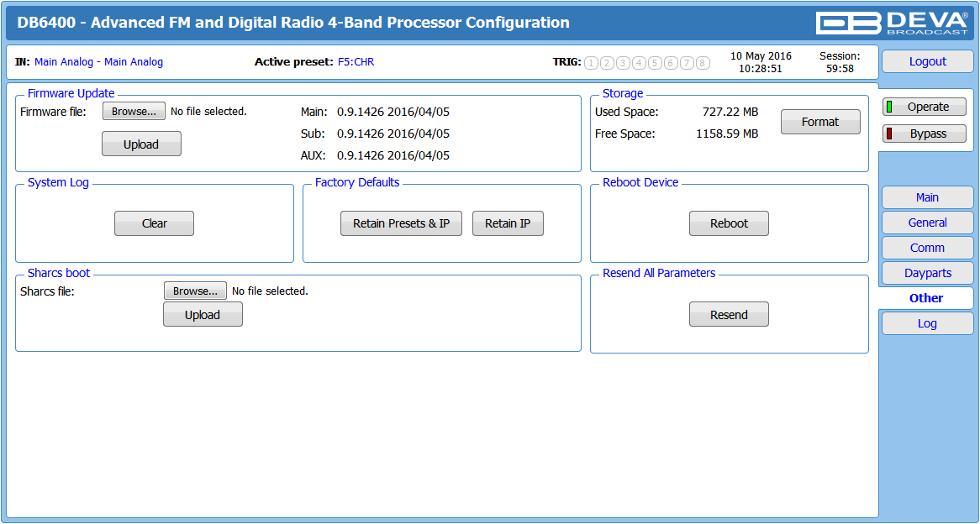Image resolution: width=980 pixels, height=524 pixels.
Task: Log out of the session
Action: 928,61
